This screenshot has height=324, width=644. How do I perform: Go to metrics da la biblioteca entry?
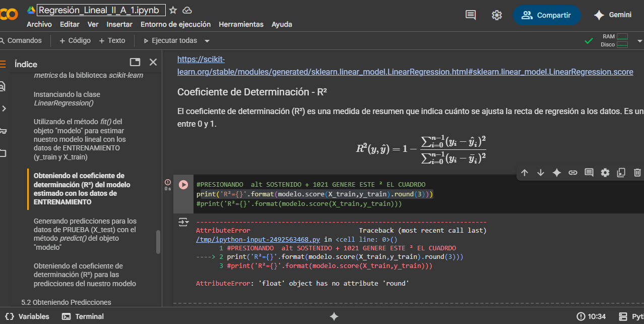pyautogui.click(x=89, y=75)
